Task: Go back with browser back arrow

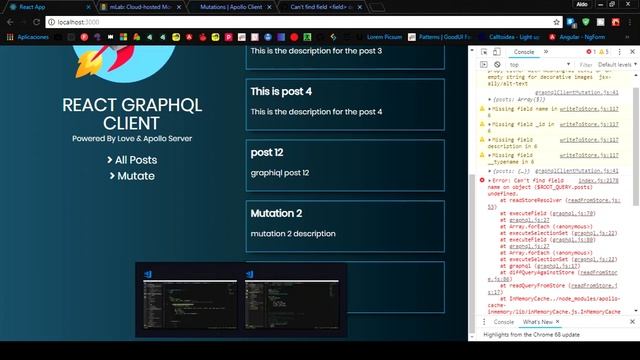Action: pos(10,22)
